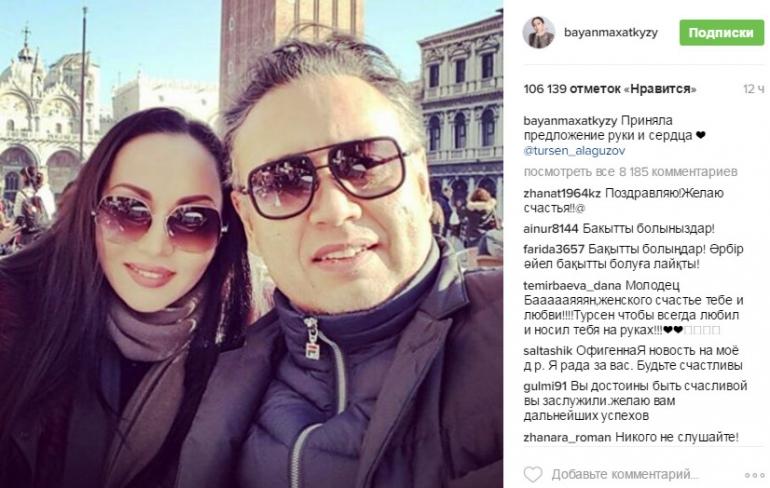
Task: Click the black heart emoji in the caption
Action: coord(701,136)
